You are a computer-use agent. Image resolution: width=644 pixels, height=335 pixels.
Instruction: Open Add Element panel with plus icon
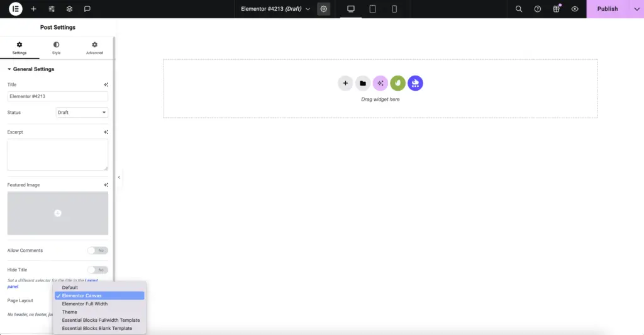click(x=33, y=9)
